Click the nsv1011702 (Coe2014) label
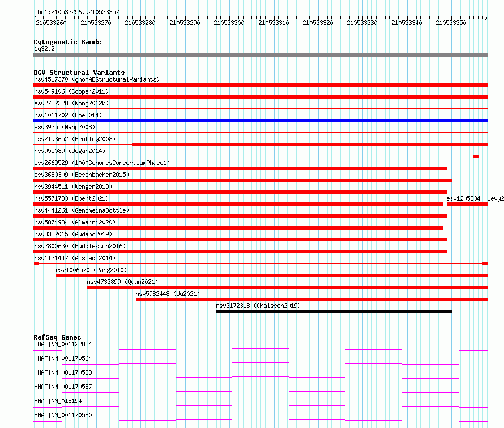 (x=68, y=115)
